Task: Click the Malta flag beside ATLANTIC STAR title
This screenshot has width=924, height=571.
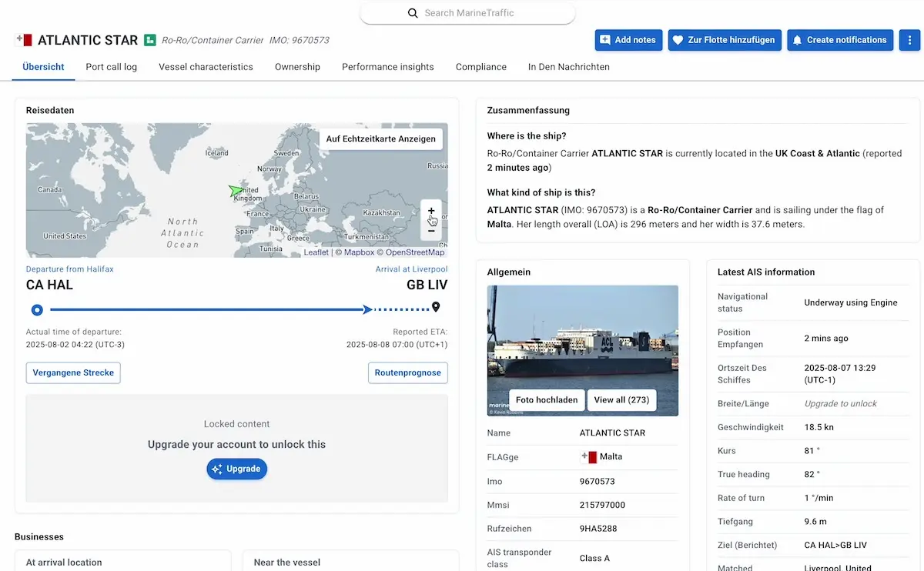Action: (23, 40)
